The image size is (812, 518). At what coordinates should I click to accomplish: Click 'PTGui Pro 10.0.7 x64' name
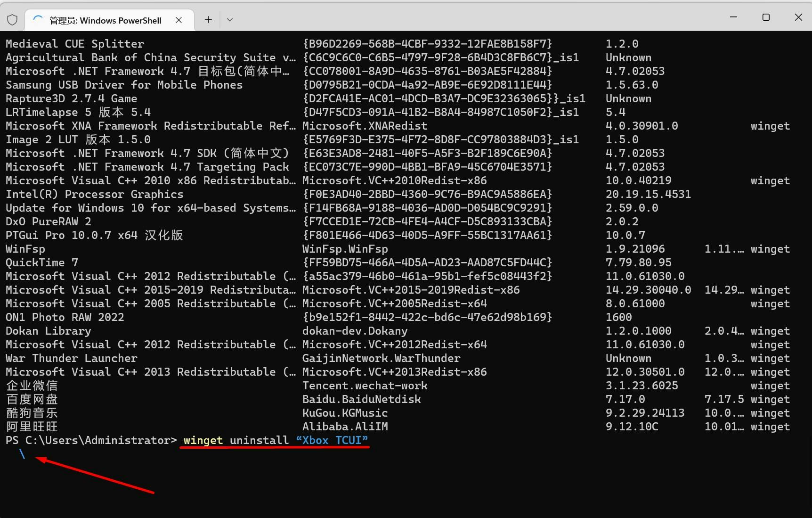[72, 235]
